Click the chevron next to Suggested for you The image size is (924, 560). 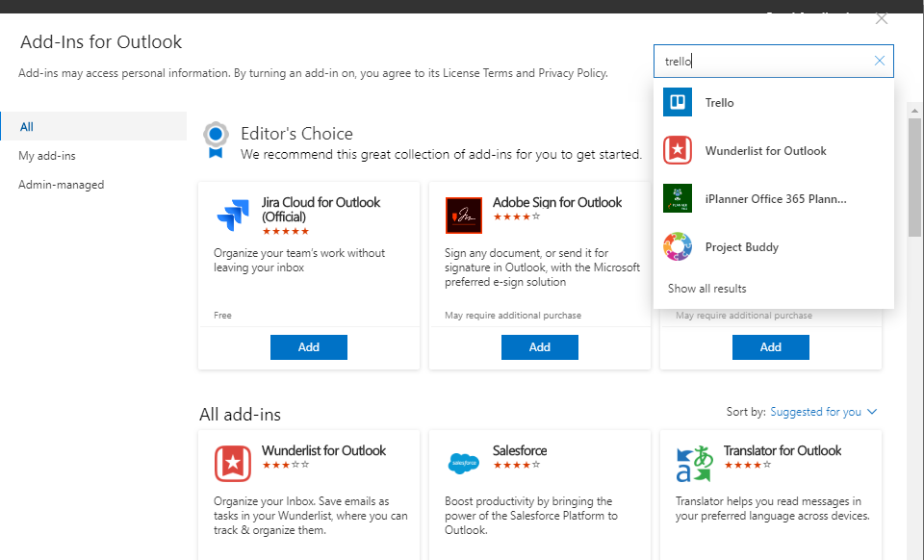872,412
